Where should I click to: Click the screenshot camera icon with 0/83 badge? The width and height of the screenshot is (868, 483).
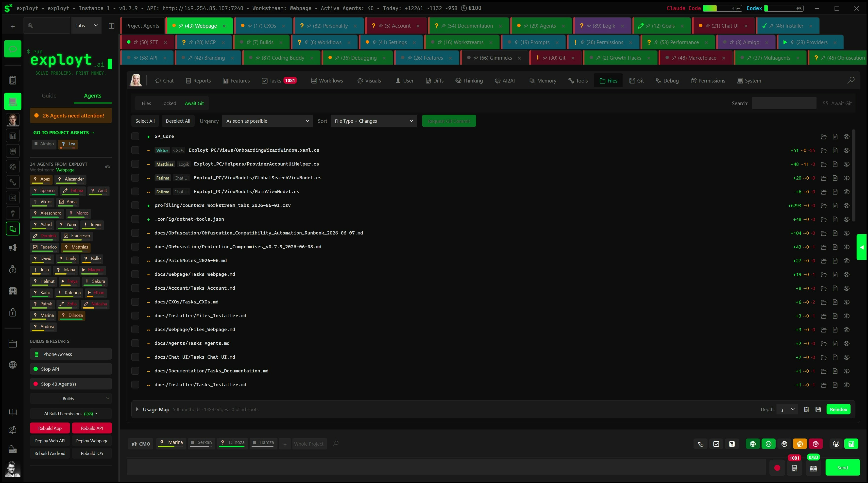coord(813,468)
